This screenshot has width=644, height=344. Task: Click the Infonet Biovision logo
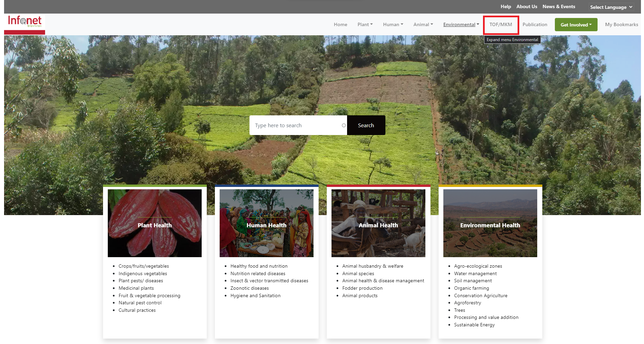(x=24, y=22)
